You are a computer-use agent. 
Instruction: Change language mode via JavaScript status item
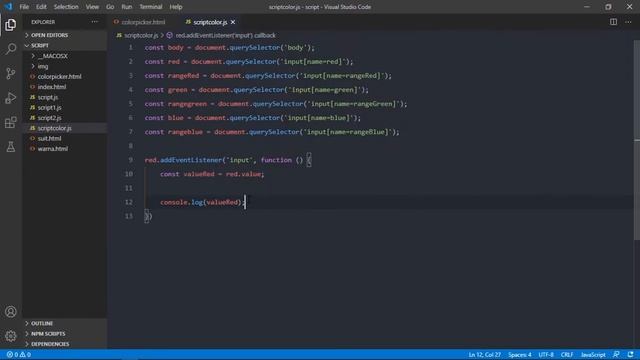point(593,355)
